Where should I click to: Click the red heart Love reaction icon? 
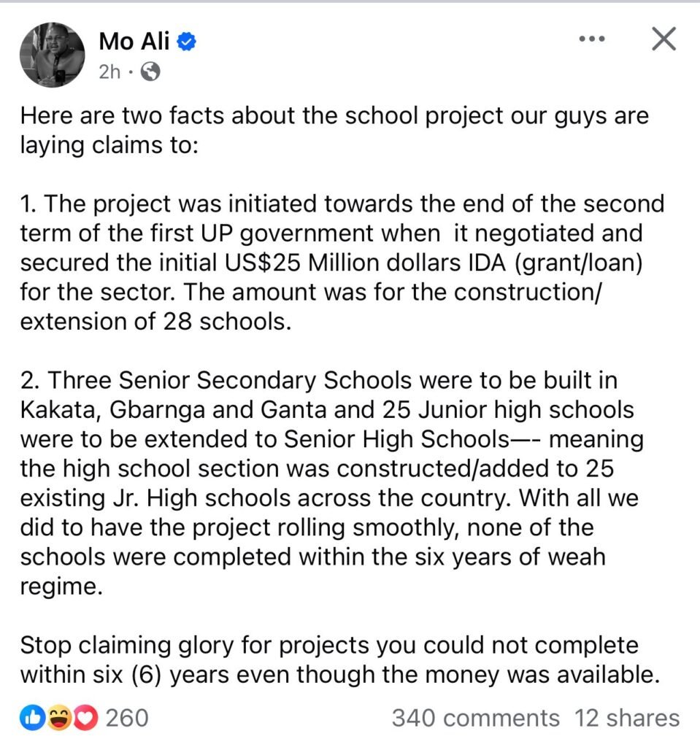(86, 719)
